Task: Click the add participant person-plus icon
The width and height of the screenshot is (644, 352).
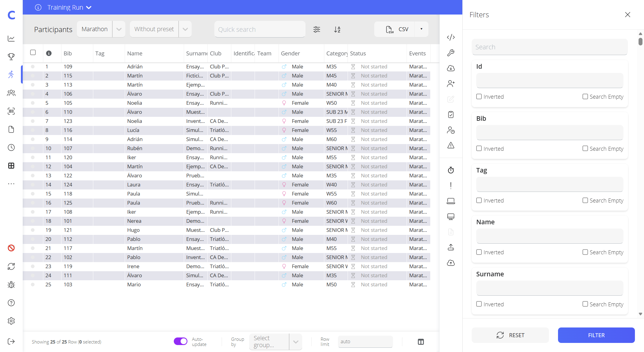Action: coord(451,84)
